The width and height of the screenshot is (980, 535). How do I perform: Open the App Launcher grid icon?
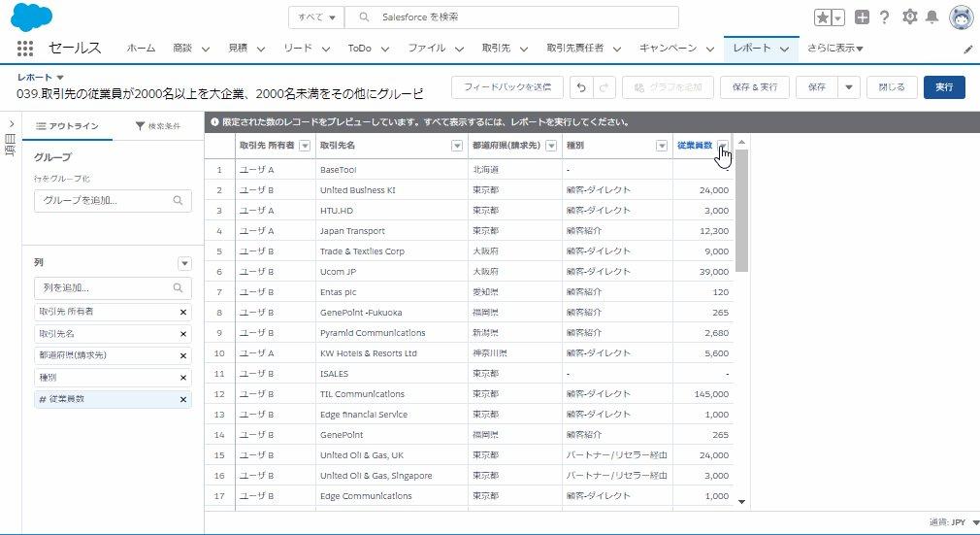pyautogui.click(x=24, y=49)
